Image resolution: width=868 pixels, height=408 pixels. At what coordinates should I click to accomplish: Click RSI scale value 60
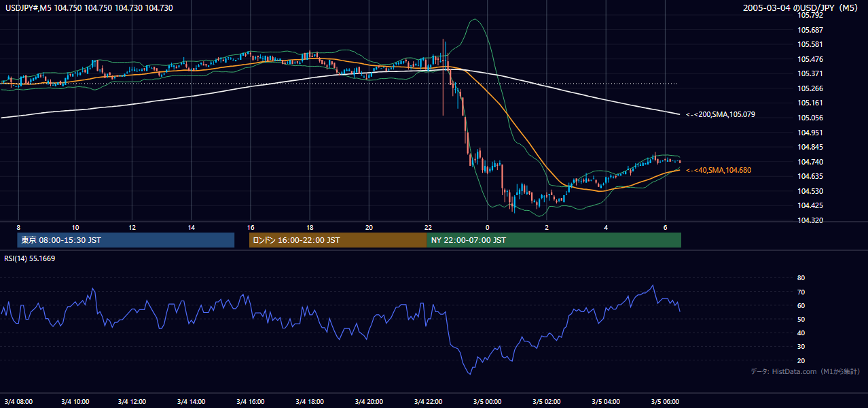point(801,305)
